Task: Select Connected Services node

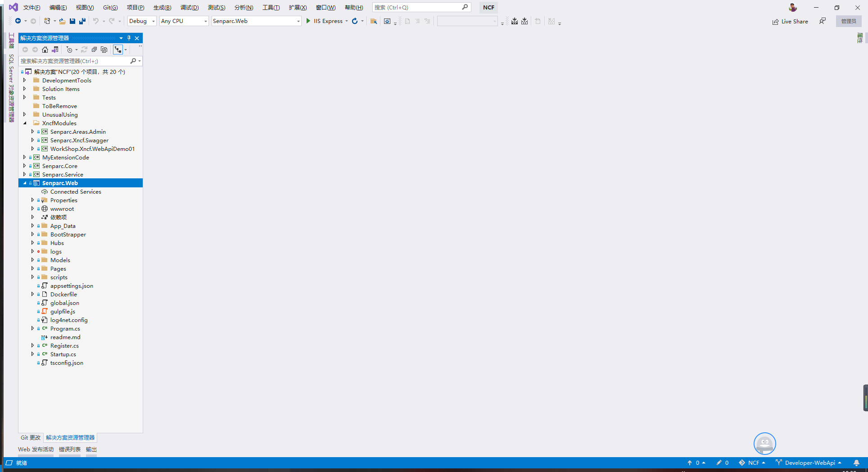Action: click(x=76, y=191)
